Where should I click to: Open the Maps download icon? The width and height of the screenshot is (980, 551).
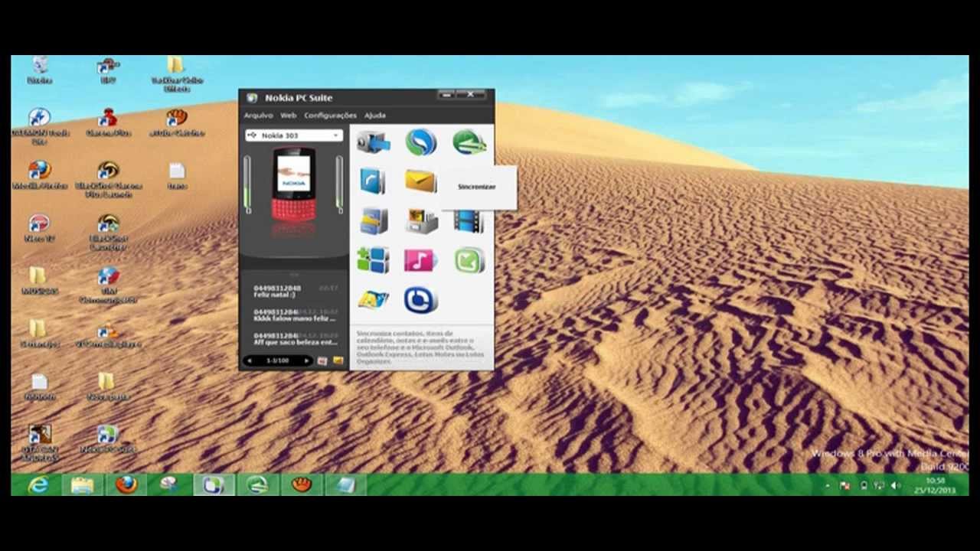374,299
